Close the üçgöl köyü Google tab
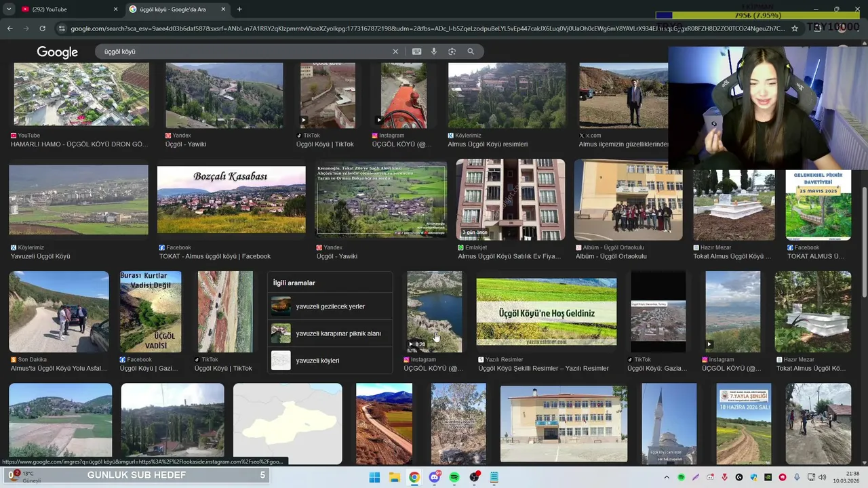Viewport: 868px width, 488px height. point(223,9)
